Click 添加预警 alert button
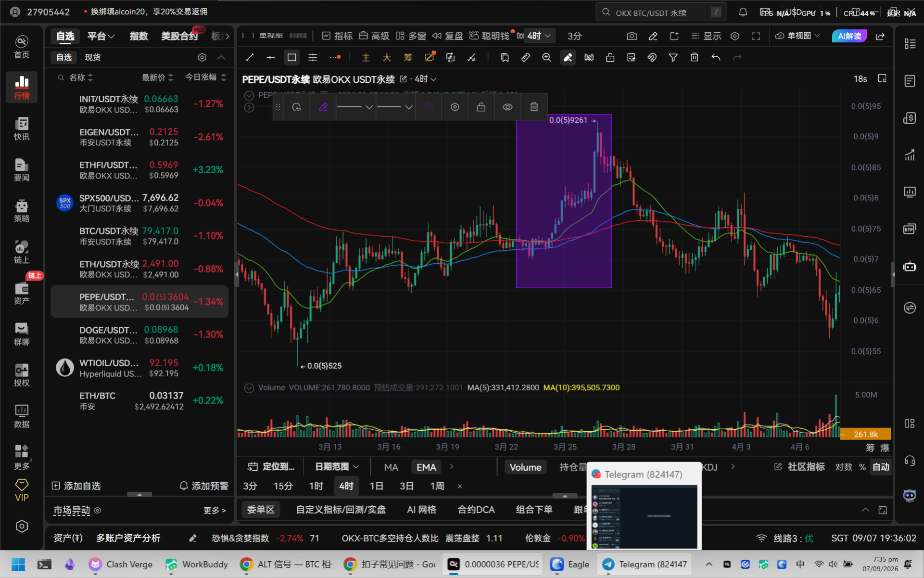 (204, 486)
